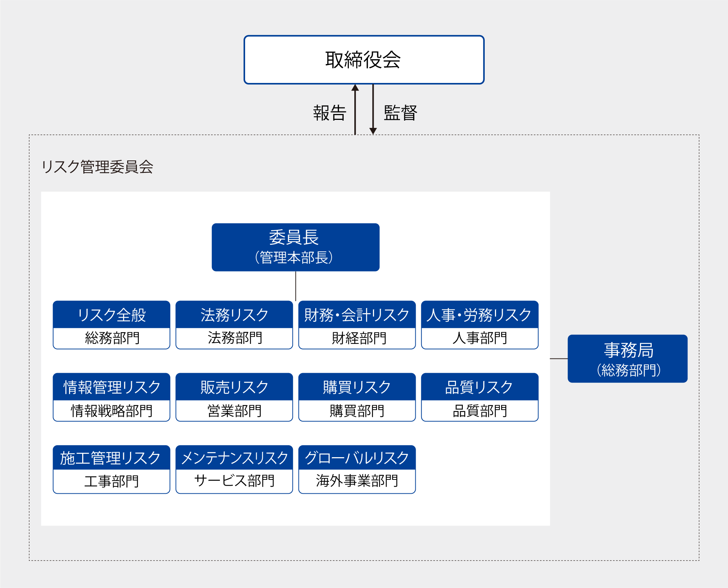The width and height of the screenshot is (728, 588).
Task: Click the 報告 arrow label
Action: [329, 113]
